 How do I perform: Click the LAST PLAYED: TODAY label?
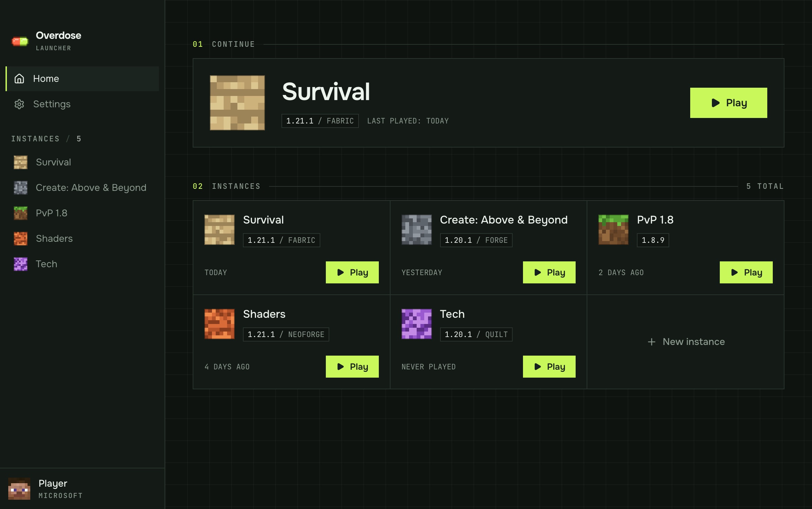point(408,121)
